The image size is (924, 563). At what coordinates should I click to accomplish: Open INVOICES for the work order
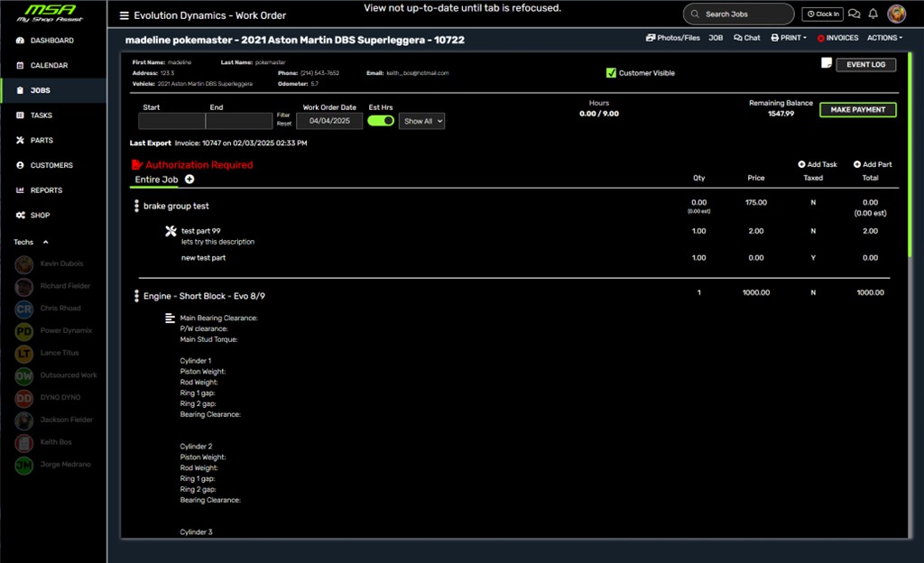pos(837,38)
